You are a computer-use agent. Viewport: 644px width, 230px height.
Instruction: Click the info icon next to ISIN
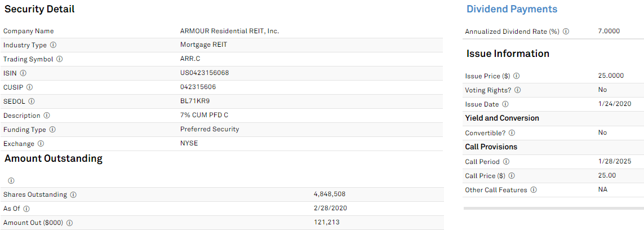24,73
